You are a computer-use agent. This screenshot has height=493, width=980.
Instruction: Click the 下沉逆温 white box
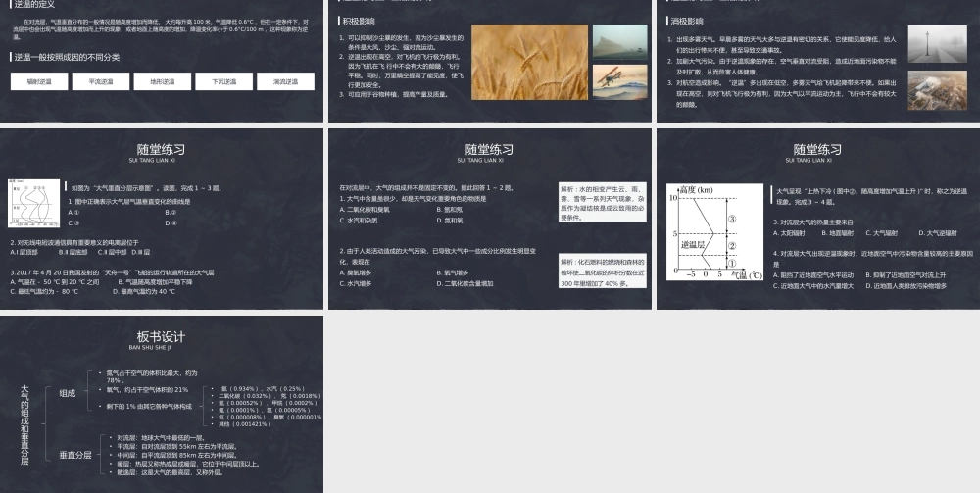pos(223,81)
